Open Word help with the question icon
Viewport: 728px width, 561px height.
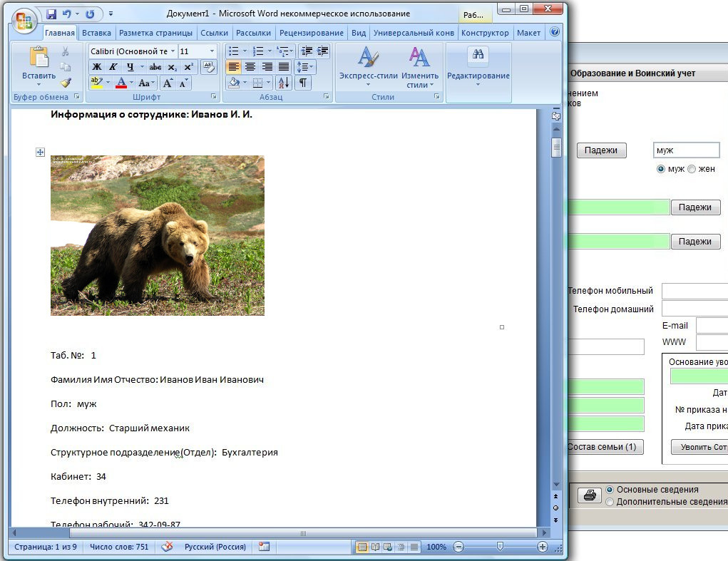point(554,31)
